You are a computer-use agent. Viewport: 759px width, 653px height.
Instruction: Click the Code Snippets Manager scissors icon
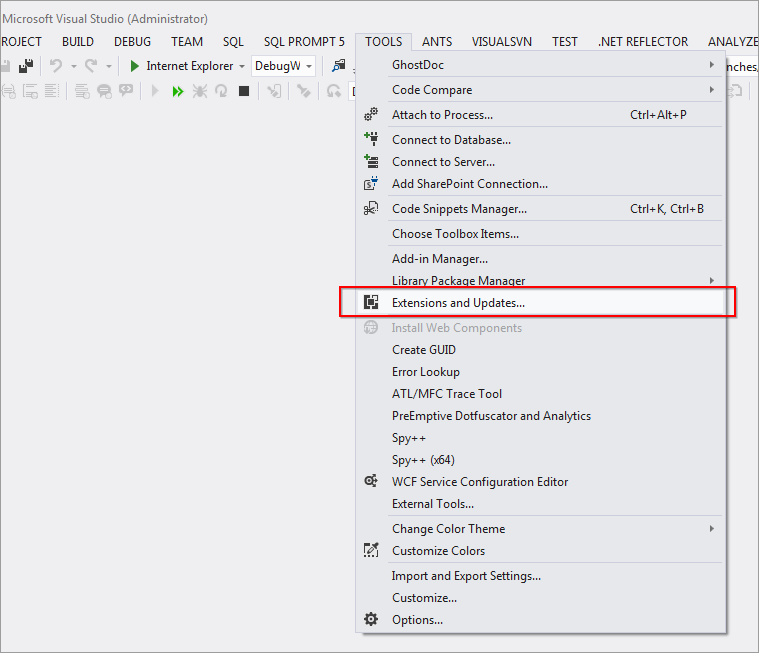tap(371, 209)
